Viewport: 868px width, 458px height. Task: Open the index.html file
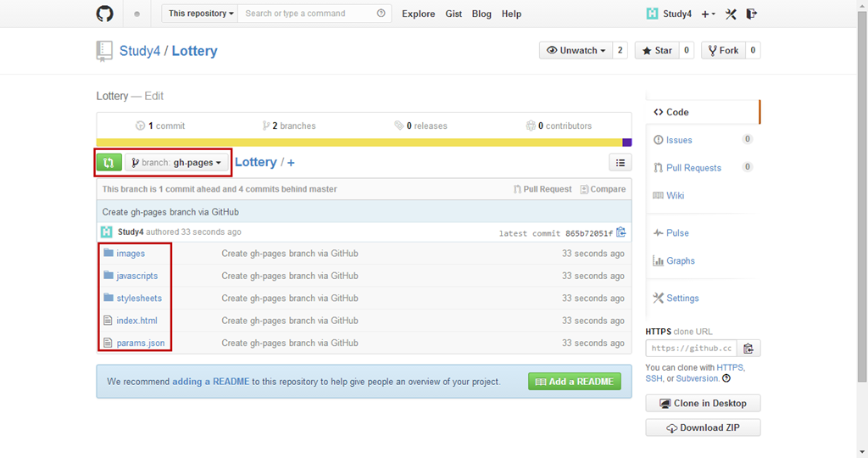(136, 321)
